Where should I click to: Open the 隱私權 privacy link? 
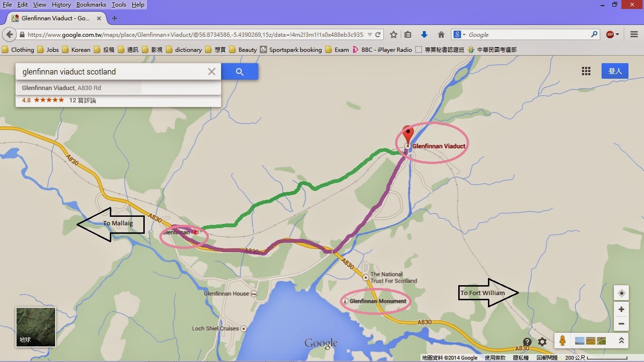click(x=520, y=358)
